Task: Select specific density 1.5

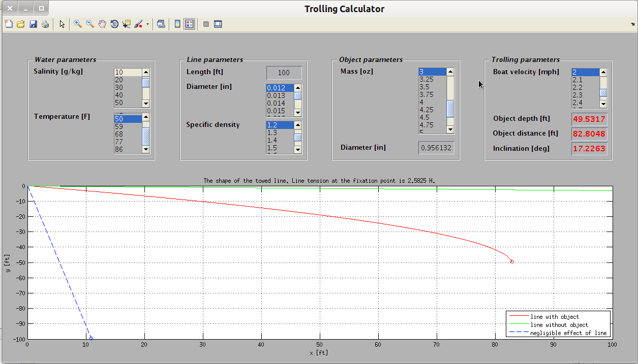Action: coord(280,148)
